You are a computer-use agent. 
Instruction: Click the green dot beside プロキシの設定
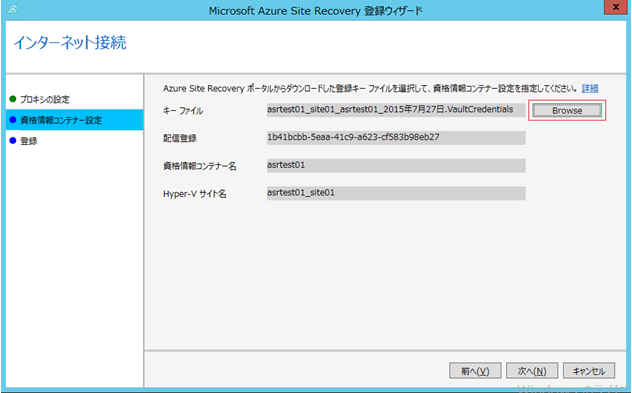pyautogui.click(x=13, y=99)
